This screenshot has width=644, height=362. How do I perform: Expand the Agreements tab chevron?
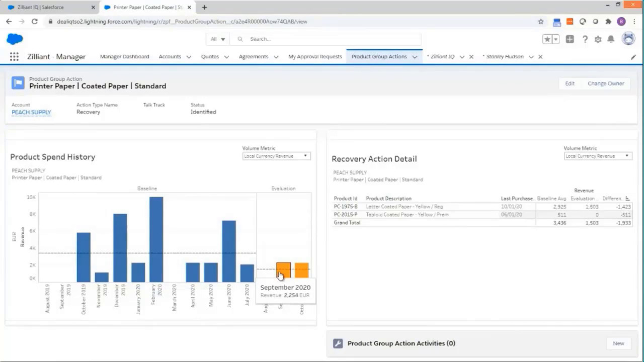(276, 57)
